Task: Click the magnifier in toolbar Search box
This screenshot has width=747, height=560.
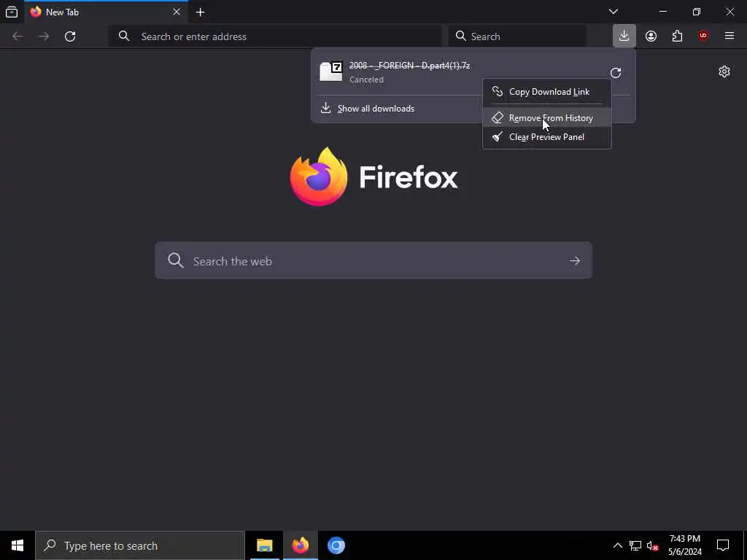Action: point(461,36)
